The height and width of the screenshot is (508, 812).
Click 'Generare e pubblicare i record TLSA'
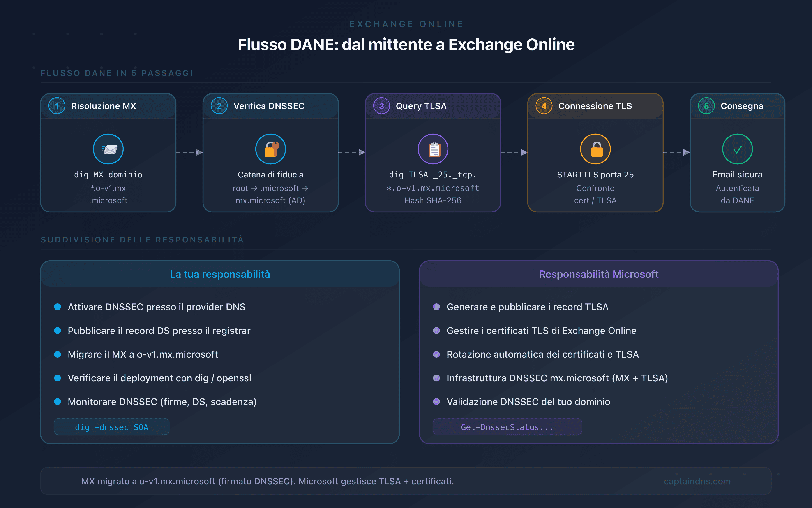[x=528, y=307]
